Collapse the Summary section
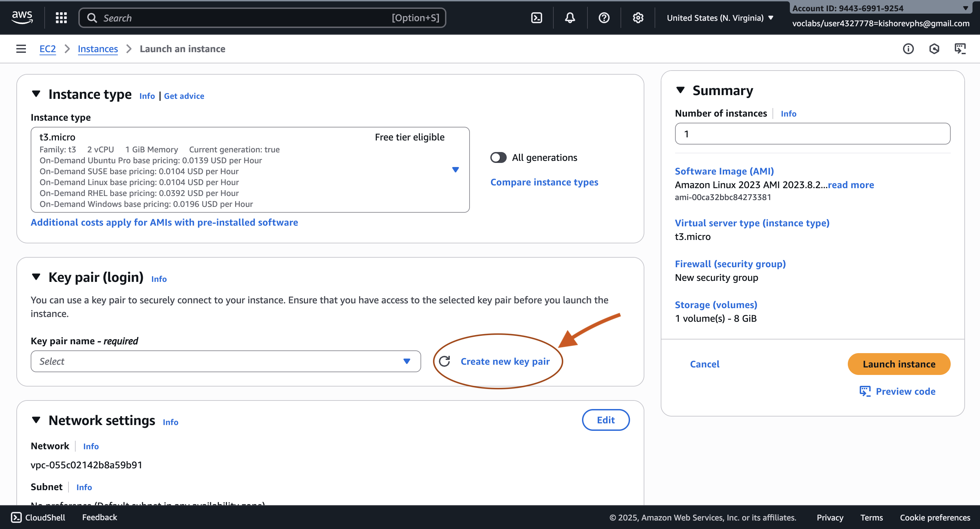This screenshot has width=980, height=529. 681,90
